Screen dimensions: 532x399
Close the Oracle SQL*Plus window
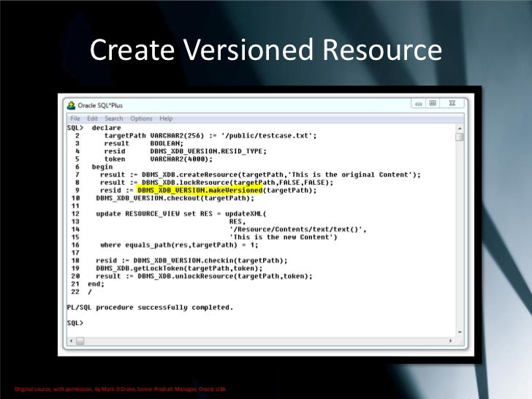point(452,103)
